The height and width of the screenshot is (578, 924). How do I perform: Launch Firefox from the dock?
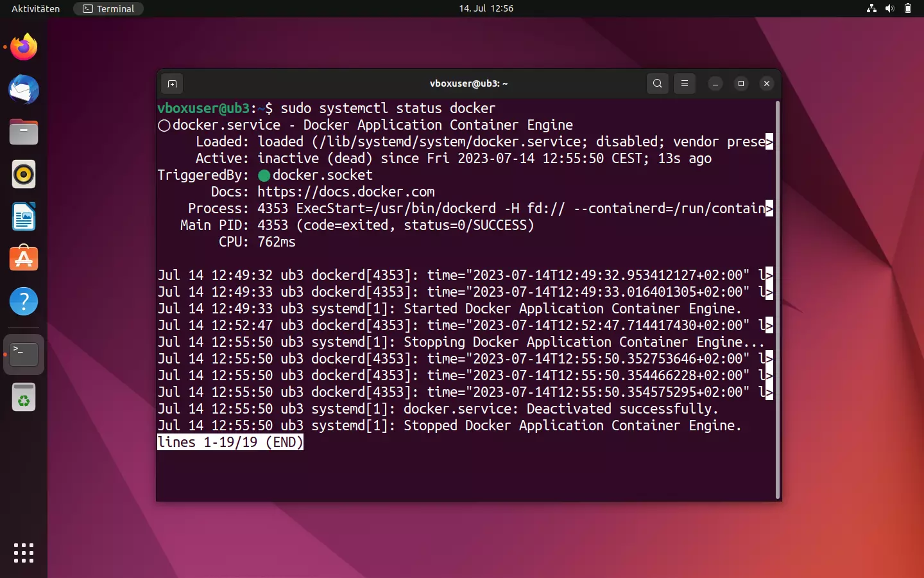point(23,47)
